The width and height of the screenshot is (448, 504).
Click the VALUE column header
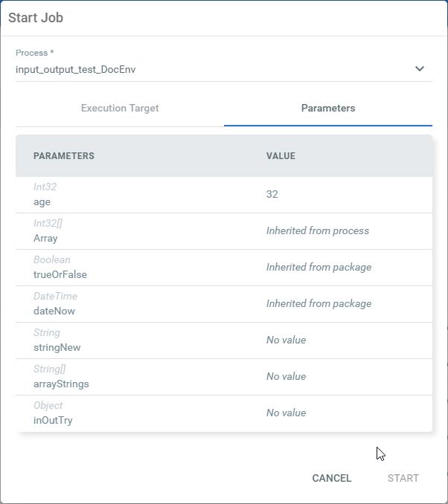[281, 156]
